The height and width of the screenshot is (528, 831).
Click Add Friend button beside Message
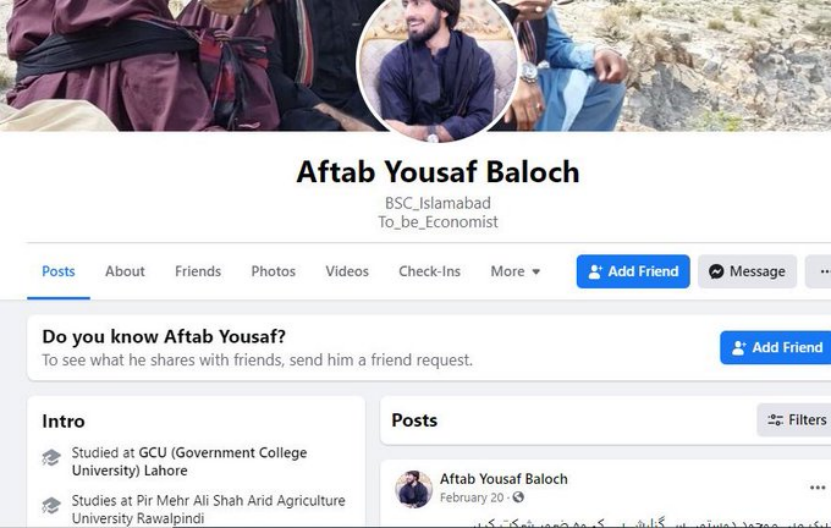click(x=633, y=271)
